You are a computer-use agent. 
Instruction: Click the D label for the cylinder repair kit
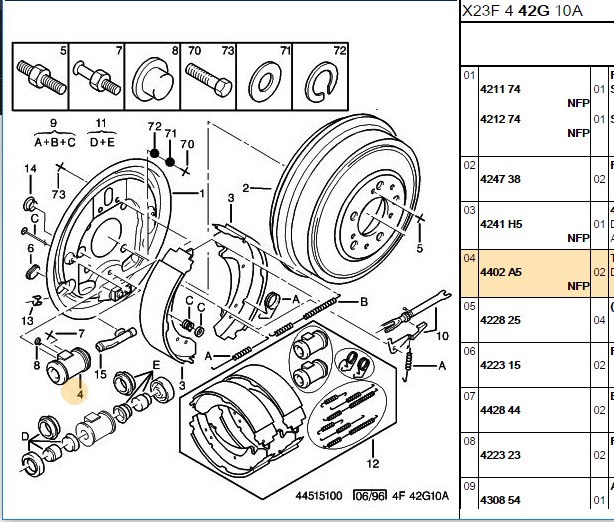coord(25,437)
